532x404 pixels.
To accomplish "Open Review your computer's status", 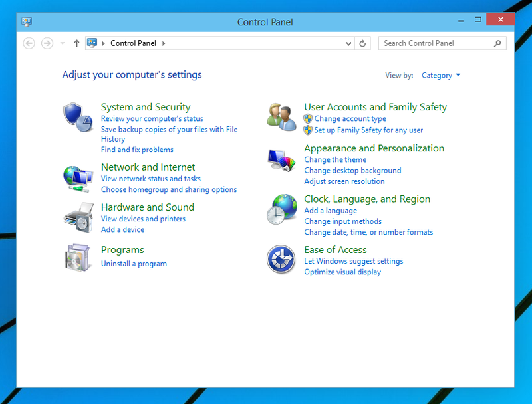I will pyautogui.click(x=152, y=119).
